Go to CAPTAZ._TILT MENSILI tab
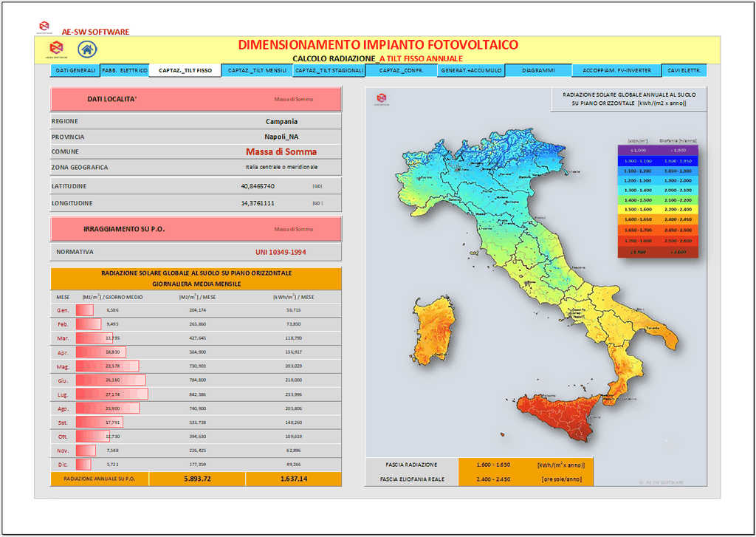 (x=257, y=71)
